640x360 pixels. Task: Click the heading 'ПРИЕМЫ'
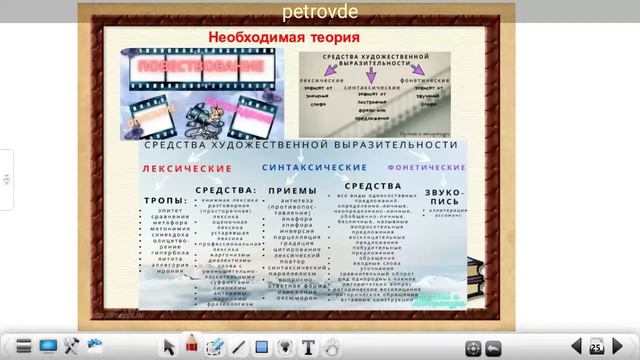[293, 191]
